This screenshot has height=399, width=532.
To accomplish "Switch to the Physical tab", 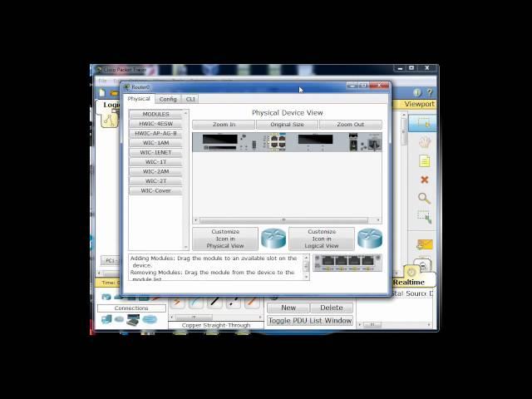I will point(139,99).
